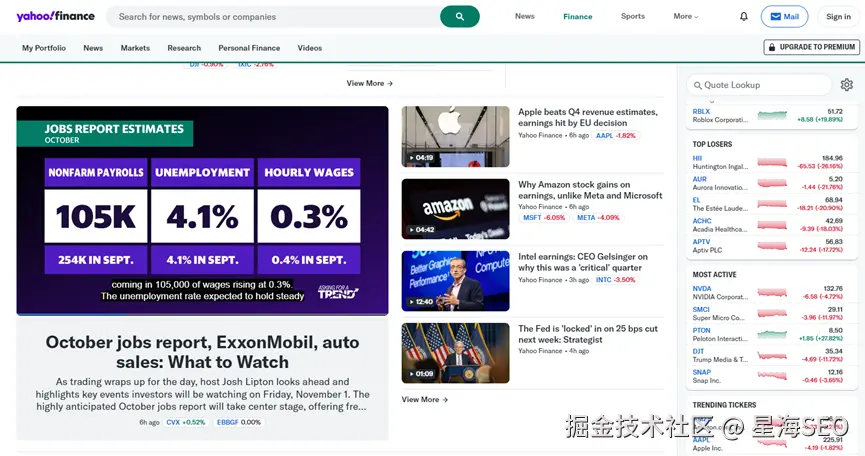Open the Videos tab
Viewport: 865px width, 456px height.
coord(309,48)
